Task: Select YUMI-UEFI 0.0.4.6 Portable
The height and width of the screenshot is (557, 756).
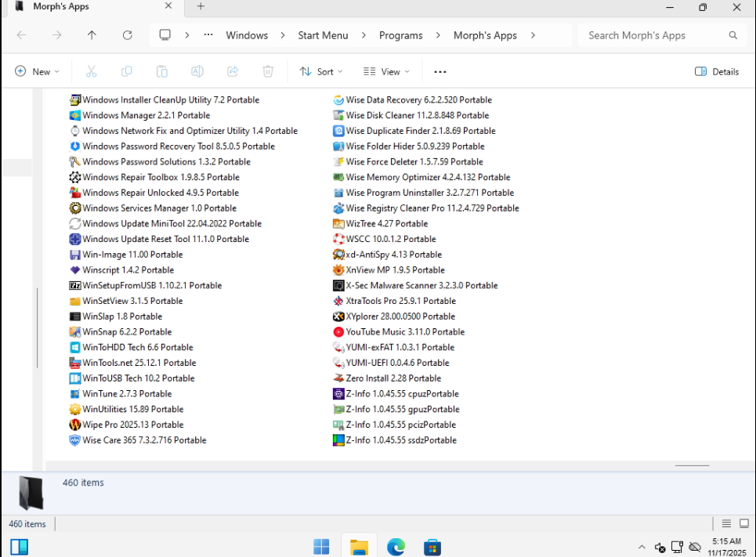Action: (x=391, y=363)
